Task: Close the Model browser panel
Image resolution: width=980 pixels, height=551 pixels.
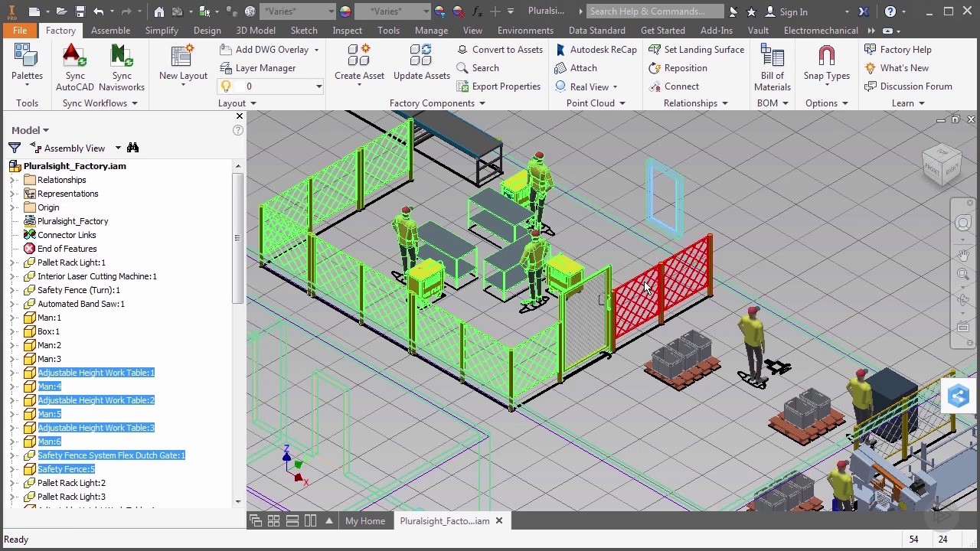Action: (x=240, y=116)
